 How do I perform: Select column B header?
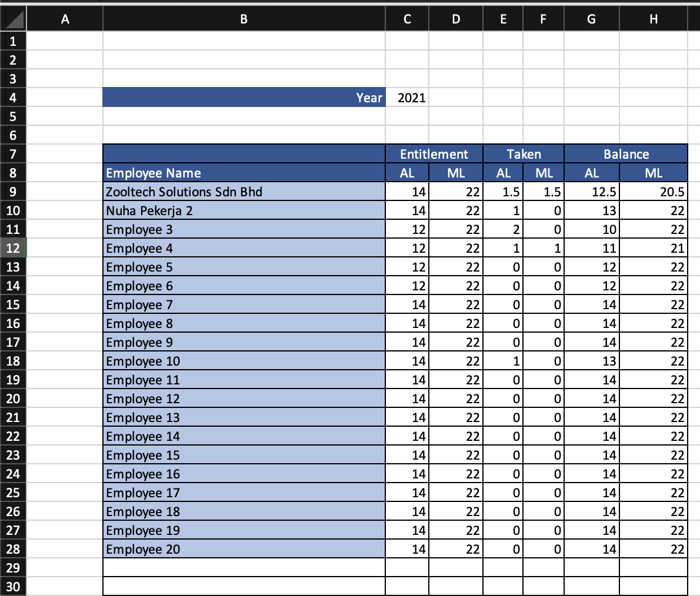244,19
